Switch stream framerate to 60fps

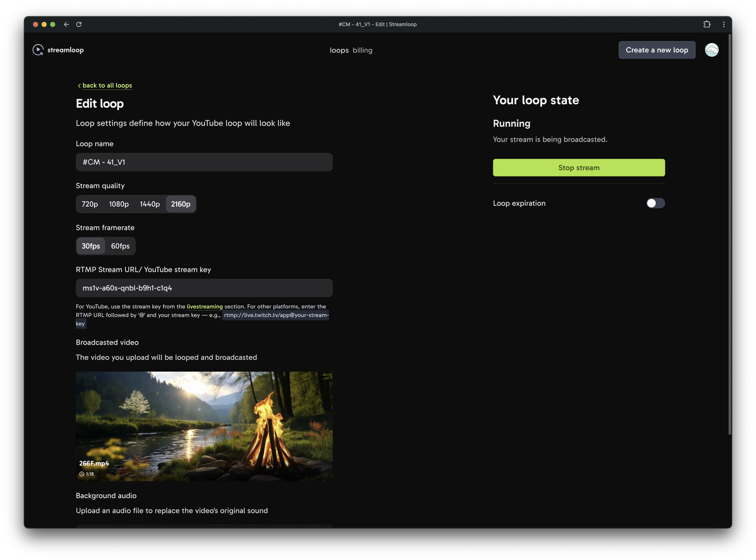[120, 246]
